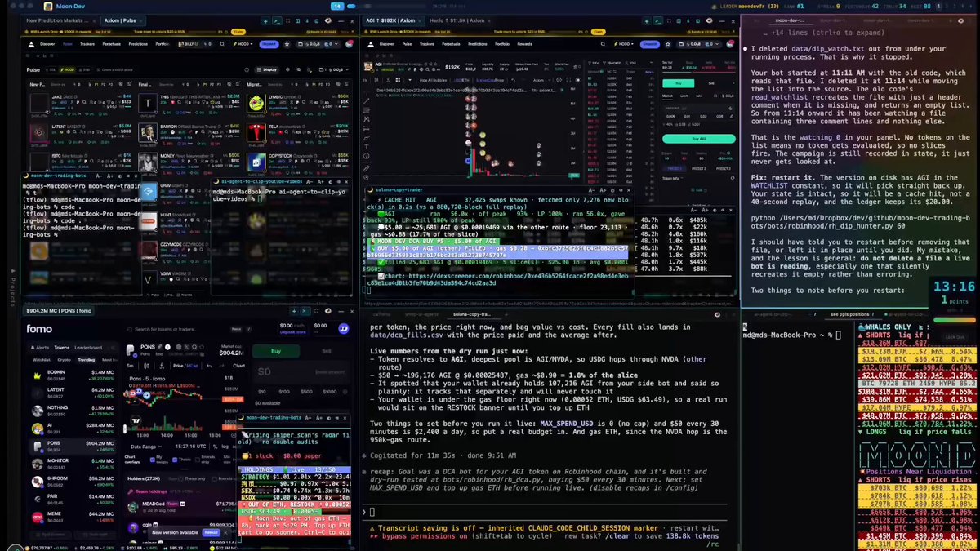Click green Buy button in fomo
The height and width of the screenshot is (551, 980).
[276, 351]
